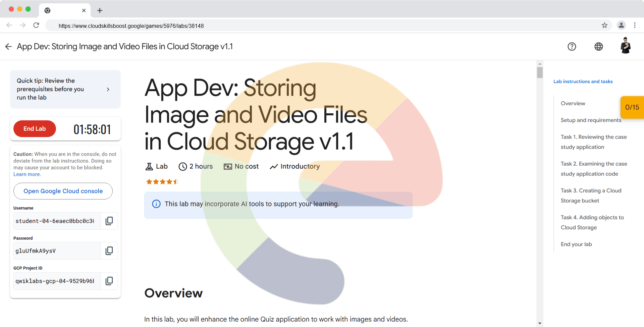
Task: Click the 2 hours label
Action: (x=201, y=166)
